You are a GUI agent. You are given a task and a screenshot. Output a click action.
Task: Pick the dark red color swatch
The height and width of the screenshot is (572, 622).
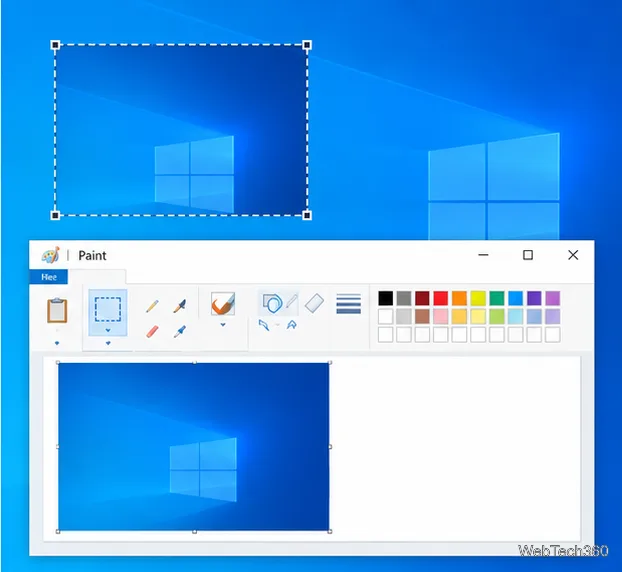[x=422, y=298]
